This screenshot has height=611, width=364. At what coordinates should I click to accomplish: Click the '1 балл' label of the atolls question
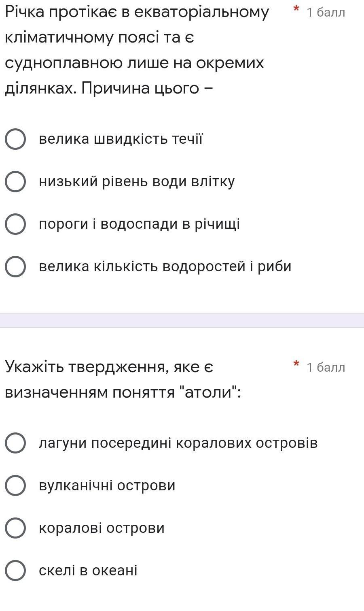pos(326,367)
